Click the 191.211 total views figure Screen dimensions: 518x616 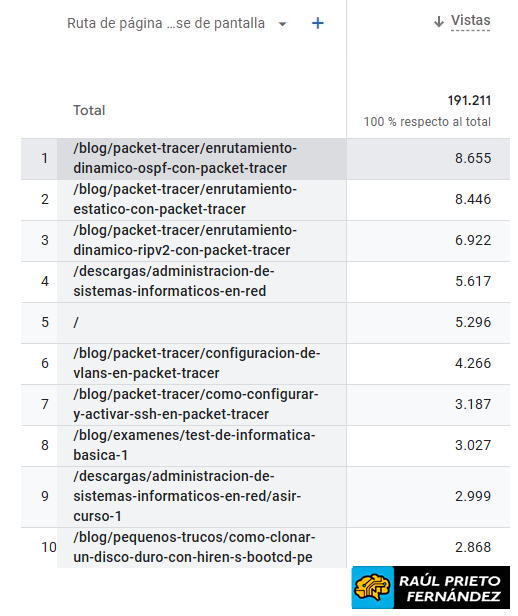point(469,101)
